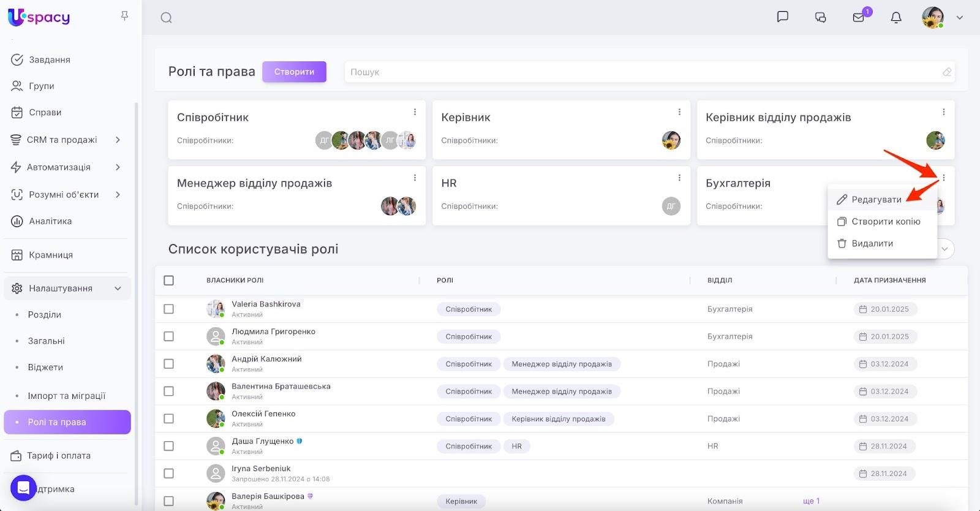Tick the checkbox for Valeria Bashkirova

pos(169,309)
